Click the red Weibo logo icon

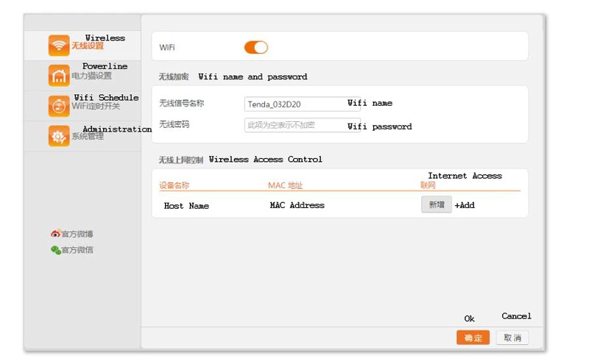click(55, 234)
